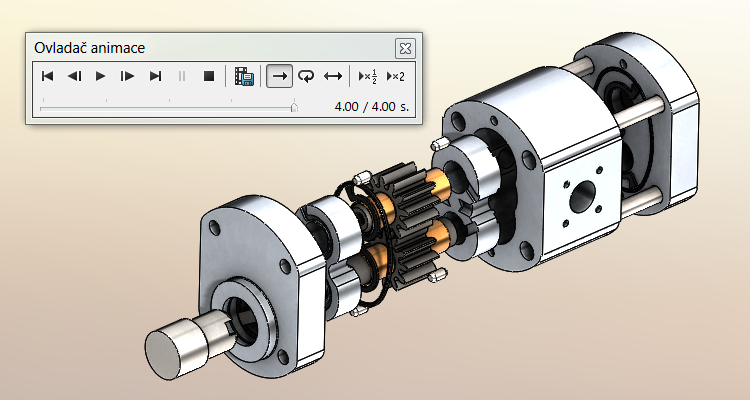The width and height of the screenshot is (750, 400).
Task: Enable loop playback mode
Action: 306,76
